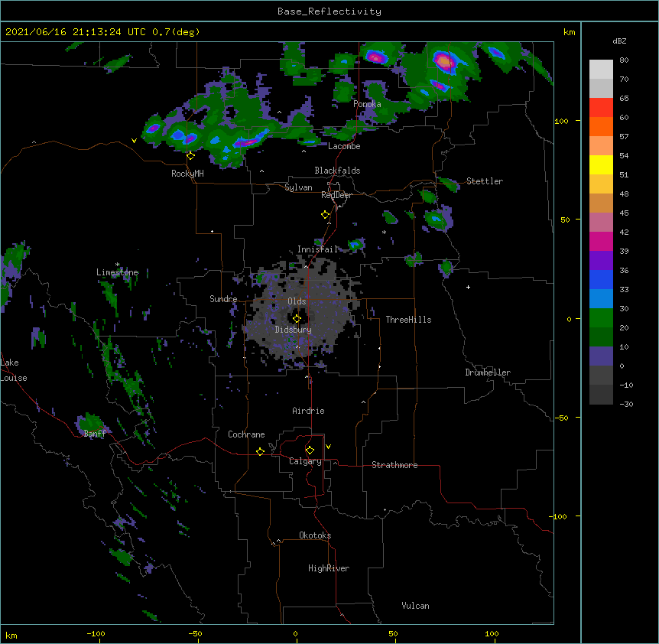Click the 65 value on dBZ legend

624,99
